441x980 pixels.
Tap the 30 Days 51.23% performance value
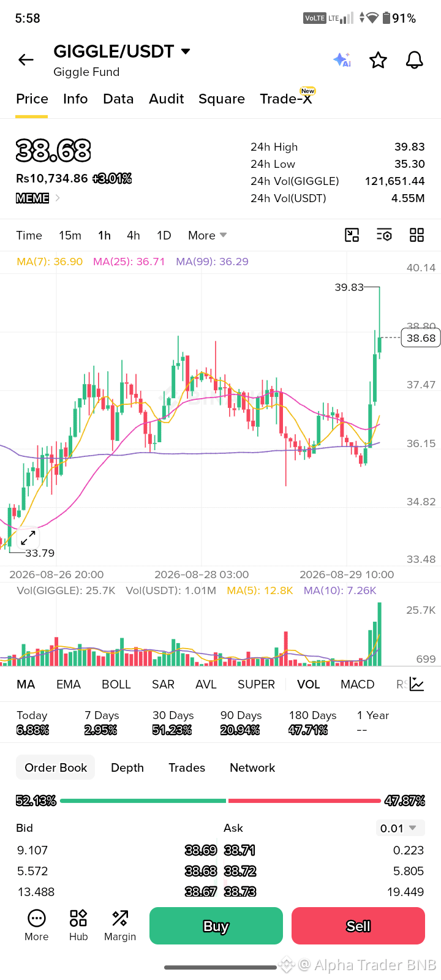pos(172,730)
